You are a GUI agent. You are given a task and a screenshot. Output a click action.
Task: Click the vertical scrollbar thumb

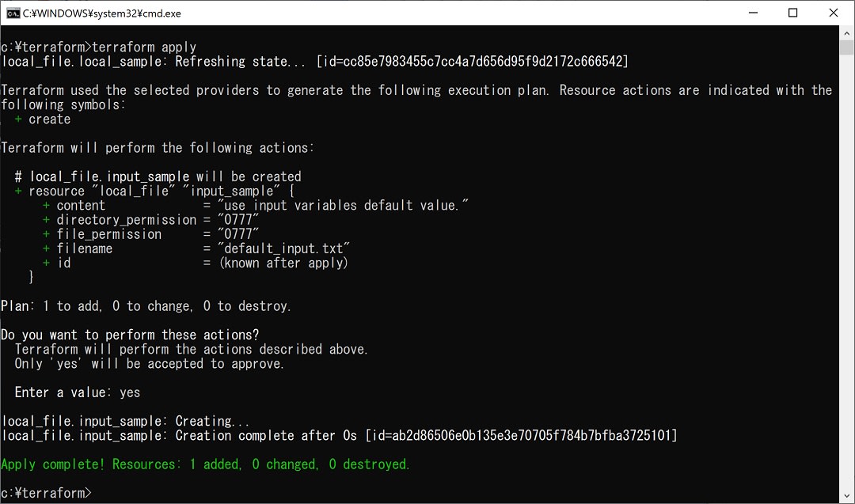click(846, 47)
